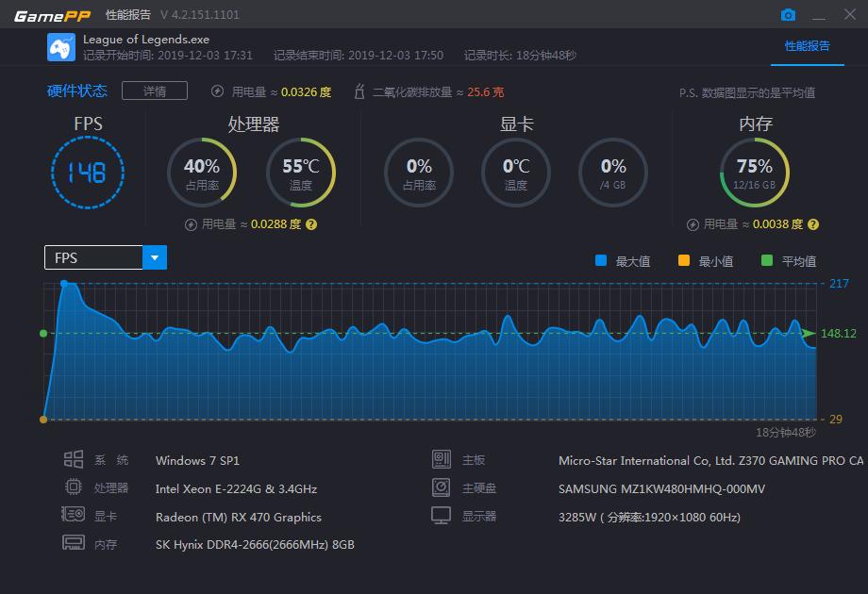868x594 pixels.
Task: Click the memory module icon
Action: [x=73, y=542]
